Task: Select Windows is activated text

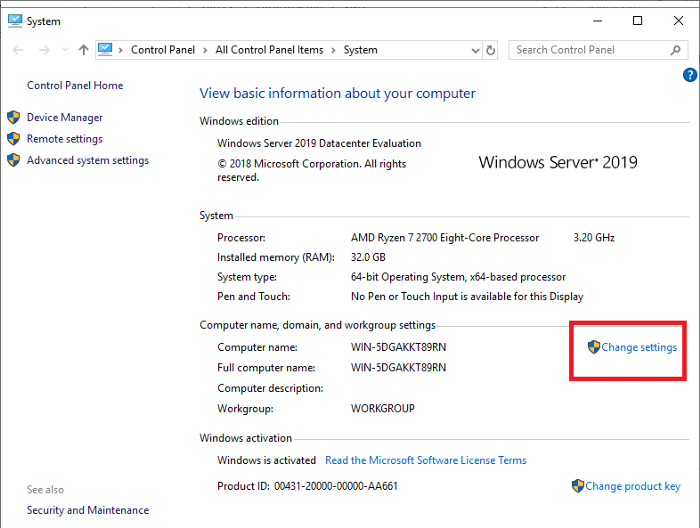Action: (x=267, y=460)
